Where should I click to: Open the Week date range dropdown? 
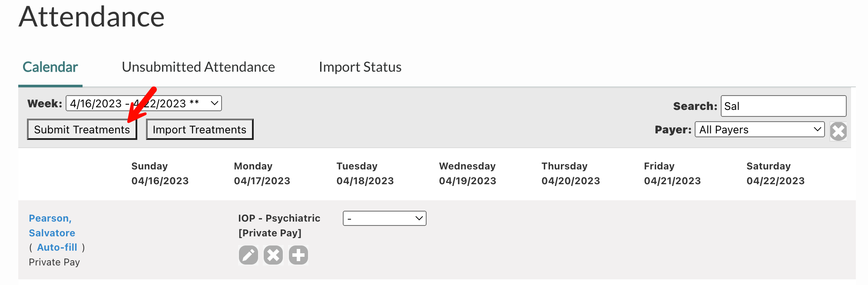pos(143,103)
